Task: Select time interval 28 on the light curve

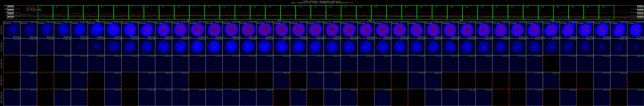Action: coord(455,12)
